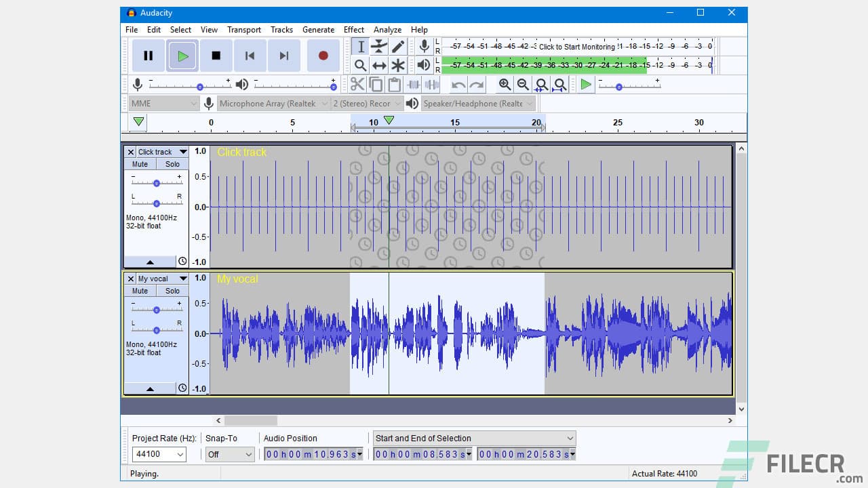Activate the Draw tool
This screenshot has width=868, height=488.
pyautogui.click(x=398, y=46)
